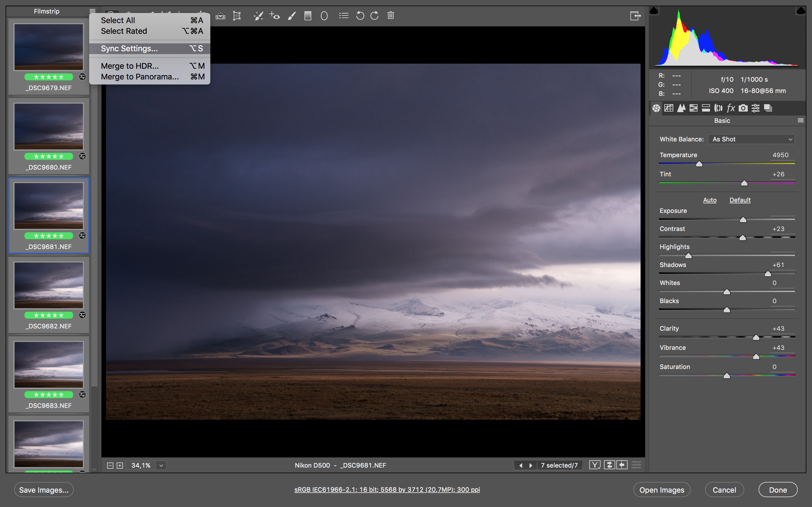Choose Sync Settings... from the menu
Viewport: 812px width, 507px height.
pos(129,49)
